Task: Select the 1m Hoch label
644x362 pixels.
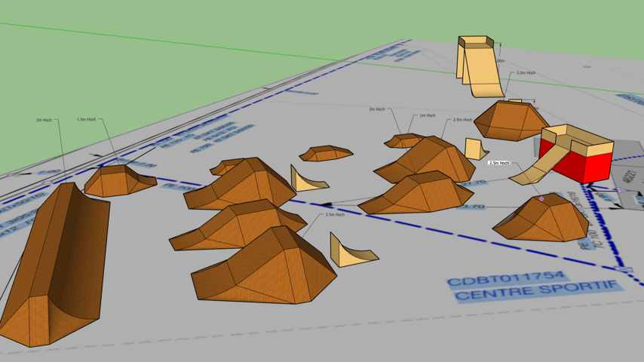Action: [427, 115]
